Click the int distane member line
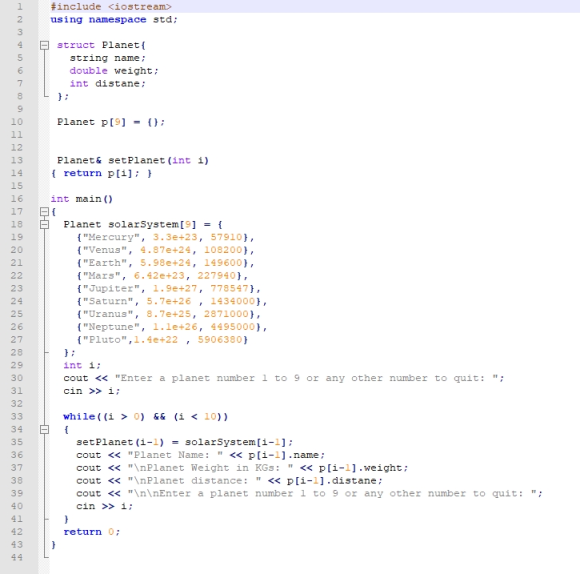Screen dimensions: 580x574 click(108, 84)
